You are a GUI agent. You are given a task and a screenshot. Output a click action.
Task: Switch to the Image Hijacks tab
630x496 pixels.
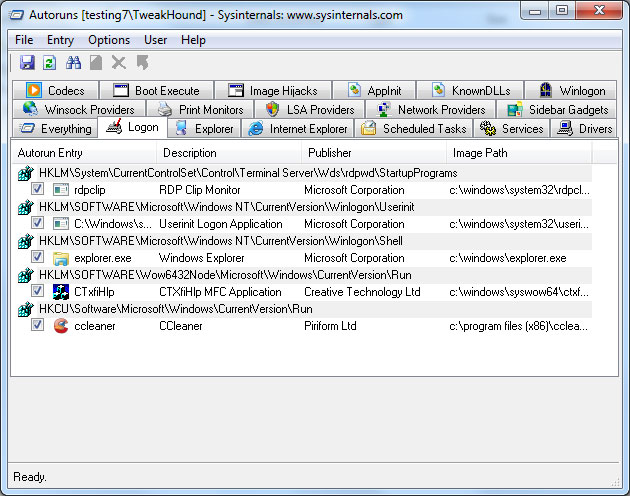point(273,90)
